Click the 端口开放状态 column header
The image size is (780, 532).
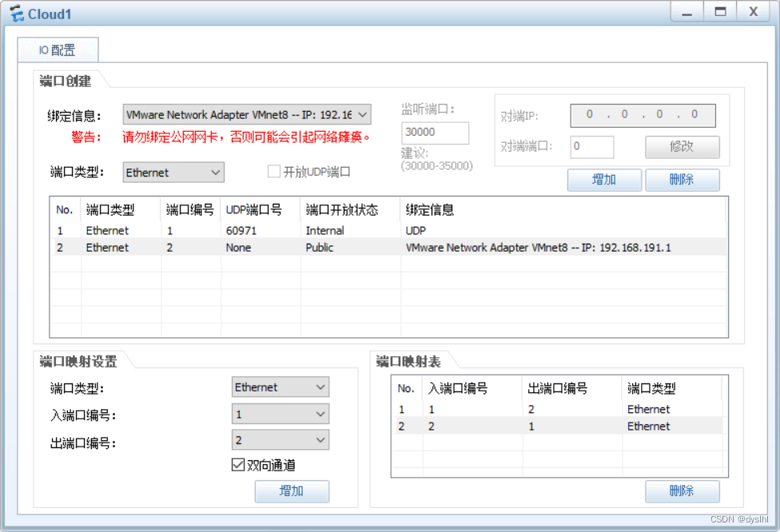coord(351,210)
